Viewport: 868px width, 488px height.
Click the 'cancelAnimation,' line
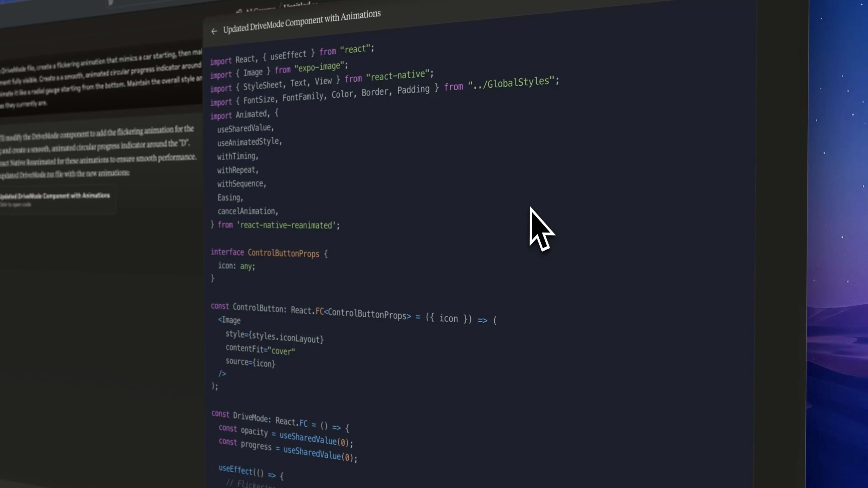(248, 211)
